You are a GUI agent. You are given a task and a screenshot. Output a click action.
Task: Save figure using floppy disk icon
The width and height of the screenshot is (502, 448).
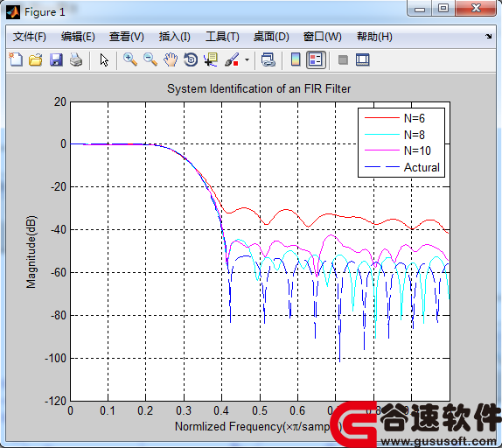[x=56, y=59]
